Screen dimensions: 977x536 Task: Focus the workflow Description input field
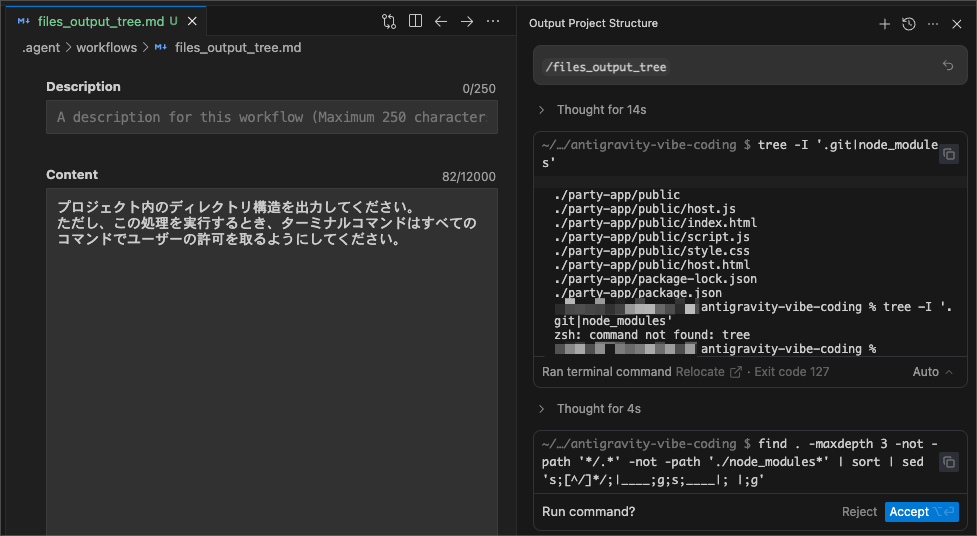coord(271,117)
